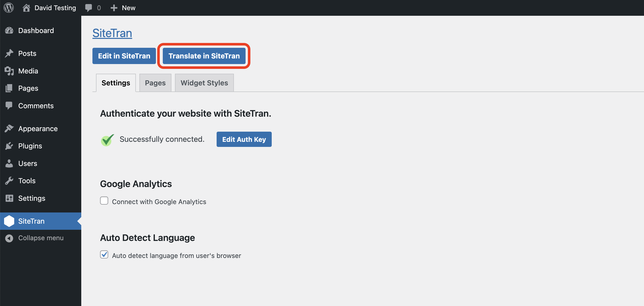The image size is (644, 306).
Task: Click the Google Analytics heading
Action: (136, 184)
